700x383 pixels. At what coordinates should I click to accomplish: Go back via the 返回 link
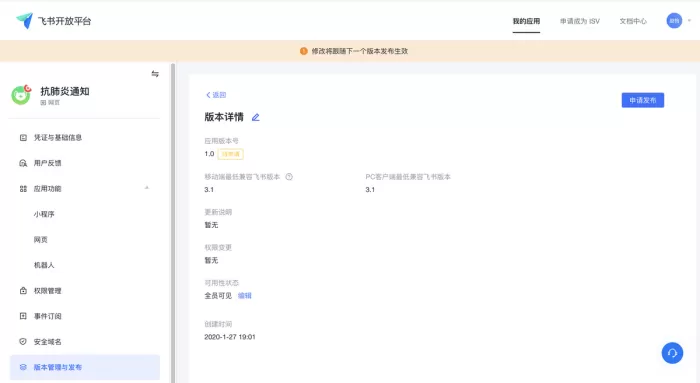tap(216, 95)
